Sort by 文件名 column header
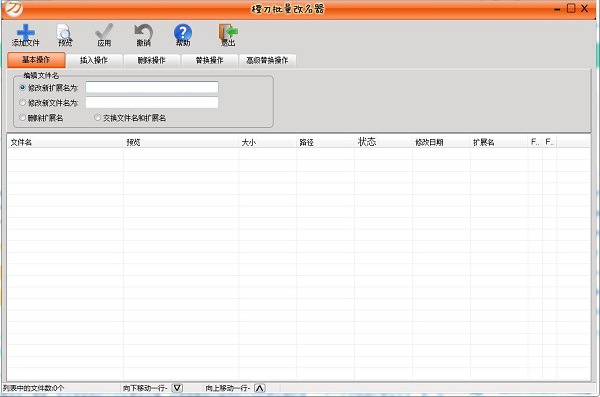 [65, 142]
